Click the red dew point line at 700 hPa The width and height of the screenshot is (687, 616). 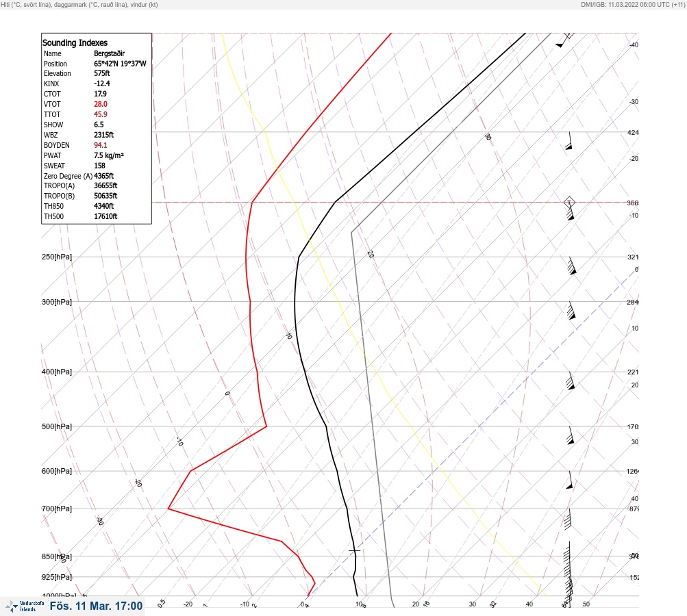(x=168, y=509)
